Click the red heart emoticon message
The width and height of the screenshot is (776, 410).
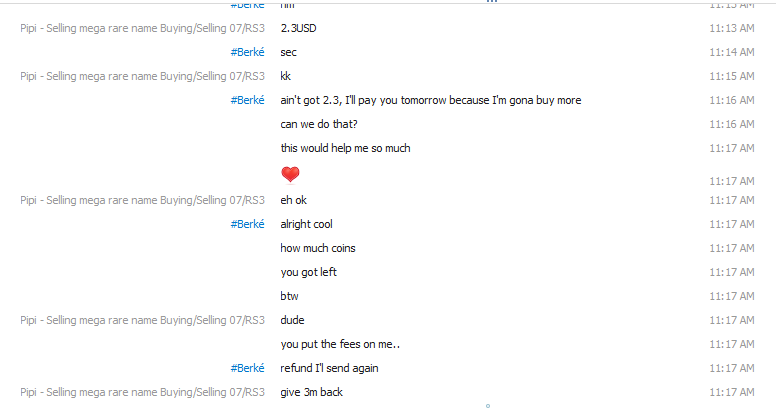point(290,175)
